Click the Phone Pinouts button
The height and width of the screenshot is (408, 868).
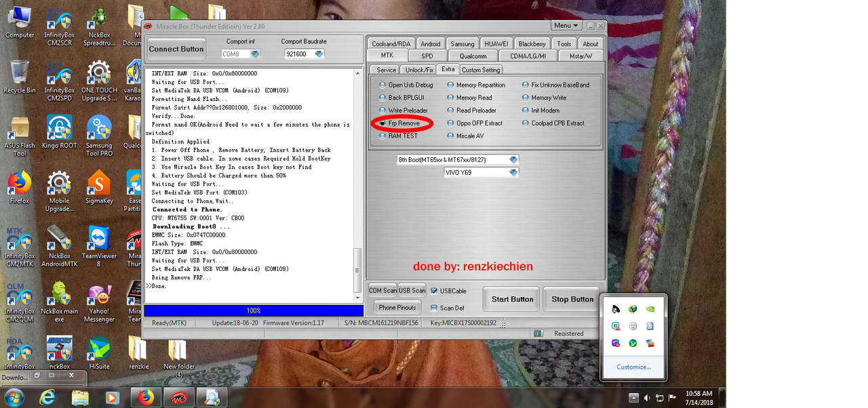(397, 308)
